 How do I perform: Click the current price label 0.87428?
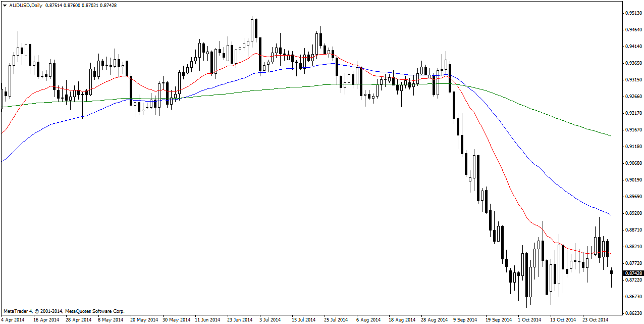tap(633, 273)
